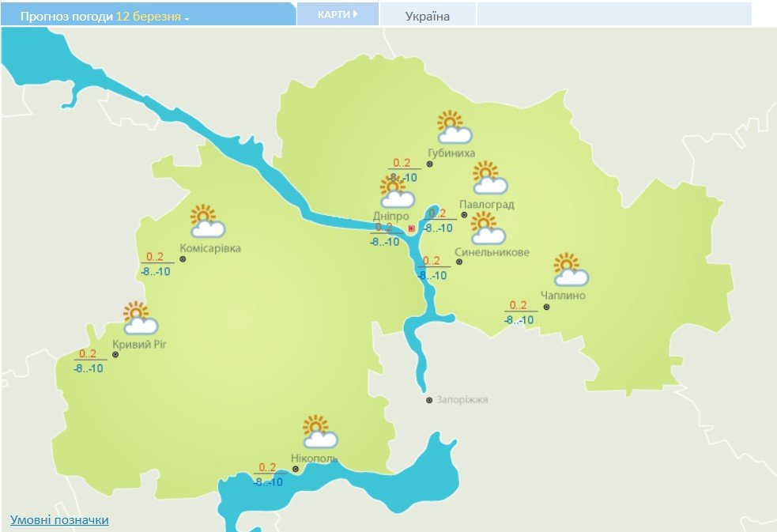The width and height of the screenshot is (777, 532).
Task: Expand the КАРТИ maps menu
Action: click(x=338, y=14)
